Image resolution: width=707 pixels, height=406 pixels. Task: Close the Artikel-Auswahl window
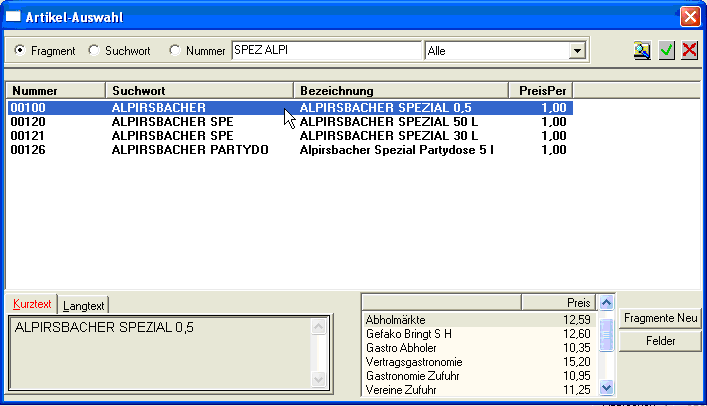coord(689,15)
